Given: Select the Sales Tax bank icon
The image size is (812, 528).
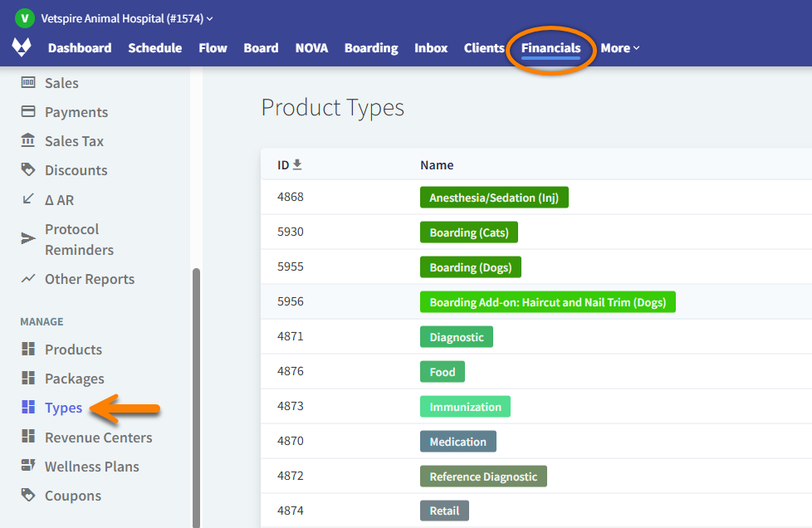Looking at the screenshot, I should [x=28, y=140].
